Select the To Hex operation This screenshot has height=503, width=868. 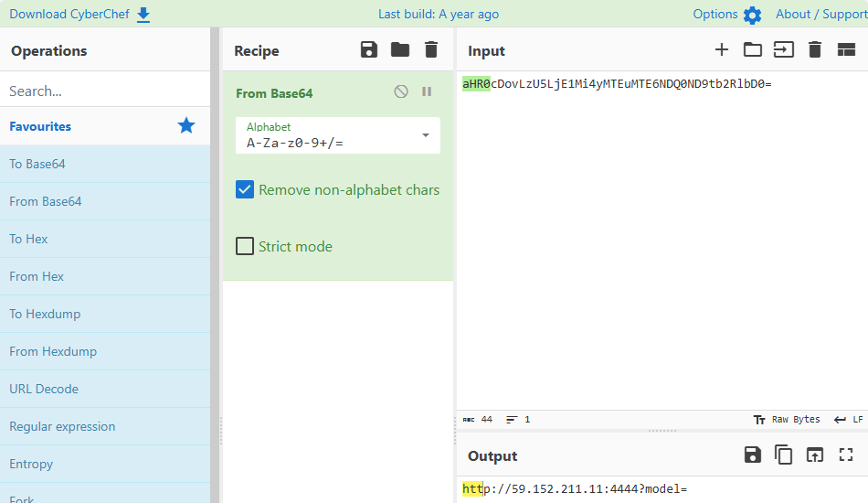(105, 239)
